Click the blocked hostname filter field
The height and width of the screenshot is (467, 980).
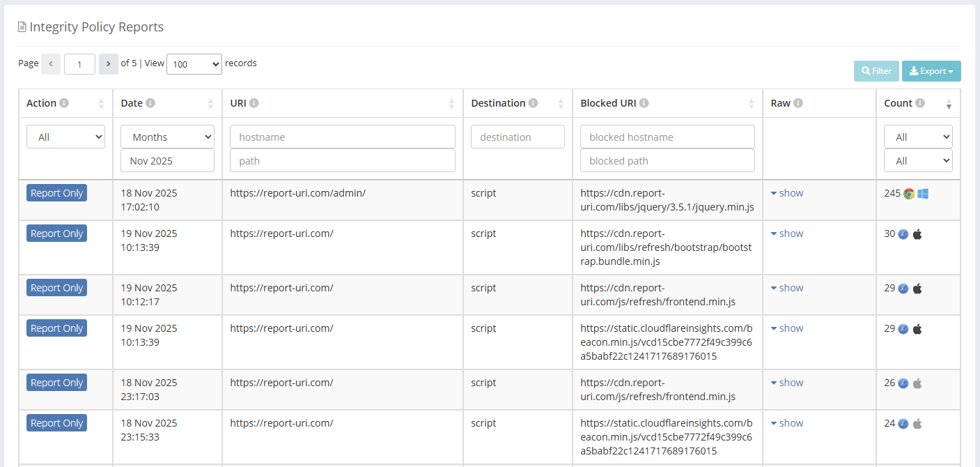(x=667, y=137)
